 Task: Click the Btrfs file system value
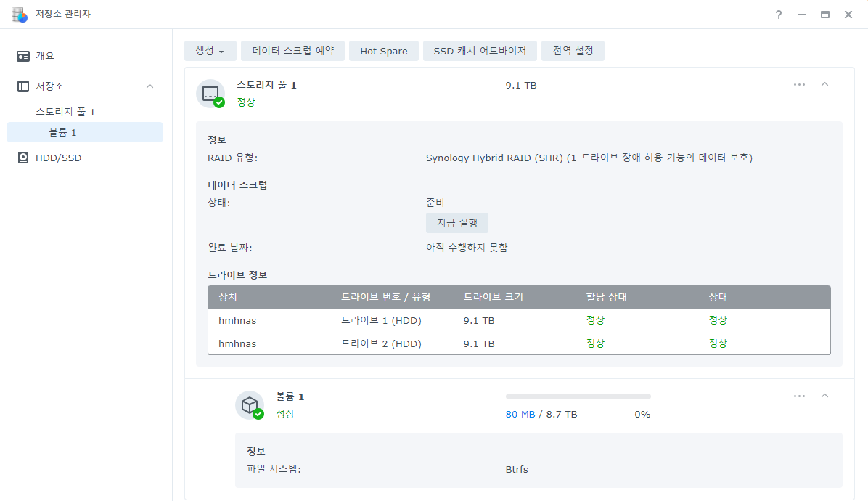coord(517,470)
